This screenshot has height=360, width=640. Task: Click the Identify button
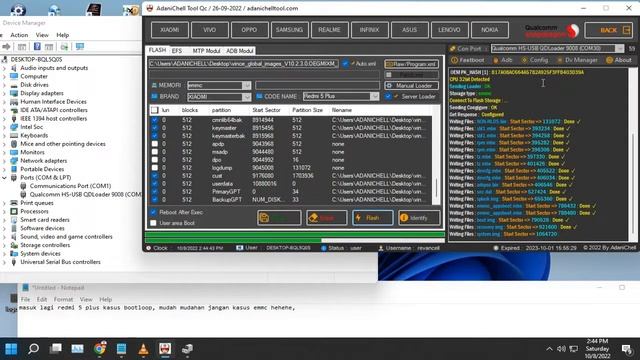[419, 218]
